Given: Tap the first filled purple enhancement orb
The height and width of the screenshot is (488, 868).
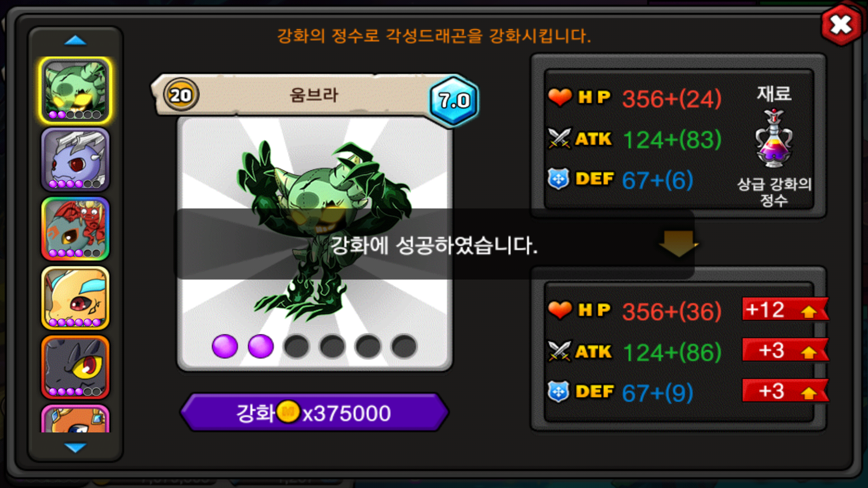Looking at the screenshot, I should (225, 347).
